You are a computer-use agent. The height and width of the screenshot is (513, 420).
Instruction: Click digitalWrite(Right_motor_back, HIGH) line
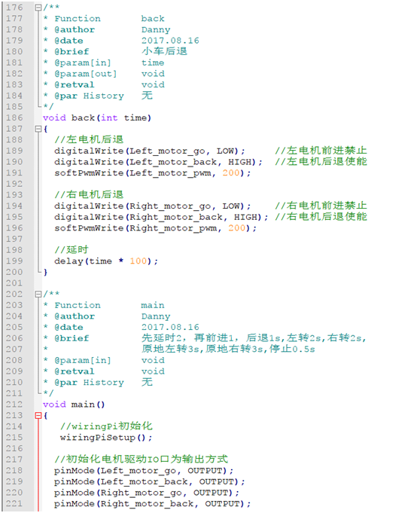162,217
